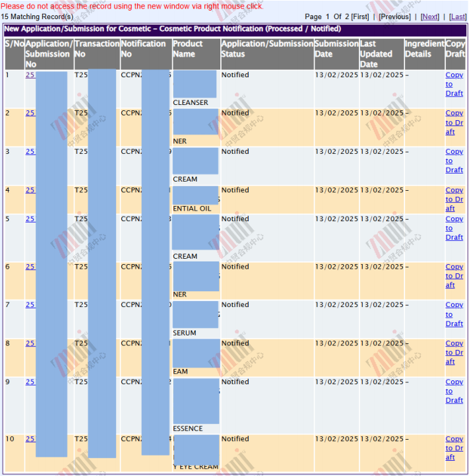Image resolution: width=469 pixels, height=476 pixels.
Task: Open Copy to Draft for row 10
Action: pyautogui.click(x=454, y=448)
